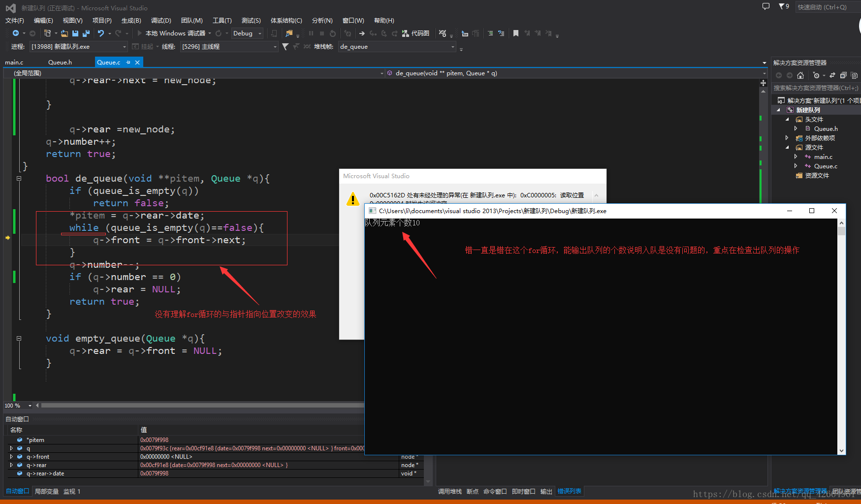Close the Queue.c editor tab

137,62
